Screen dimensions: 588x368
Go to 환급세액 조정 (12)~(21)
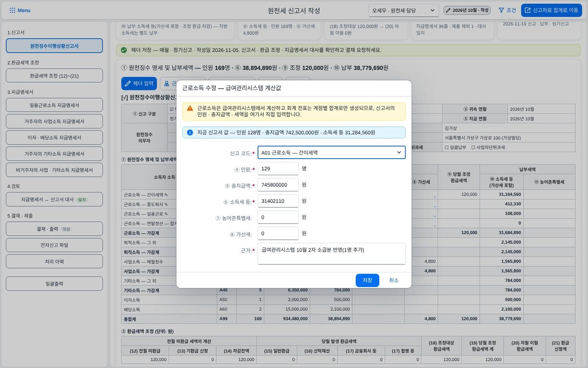(54, 75)
